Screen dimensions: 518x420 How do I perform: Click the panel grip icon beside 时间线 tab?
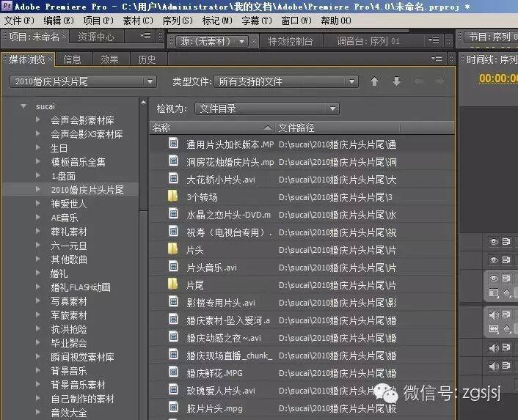pyautogui.click(x=463, y=59)
